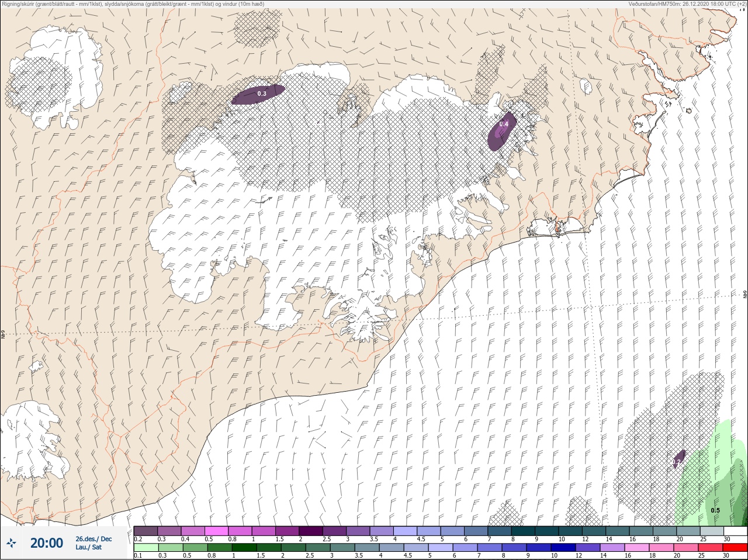
Task: Select the pink lower-row swatch labeled 18
Action: coord(662,548)
